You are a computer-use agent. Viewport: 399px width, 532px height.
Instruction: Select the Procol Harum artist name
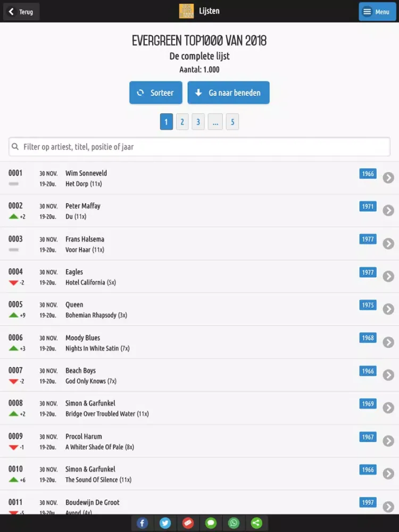(x=84, y=436)
